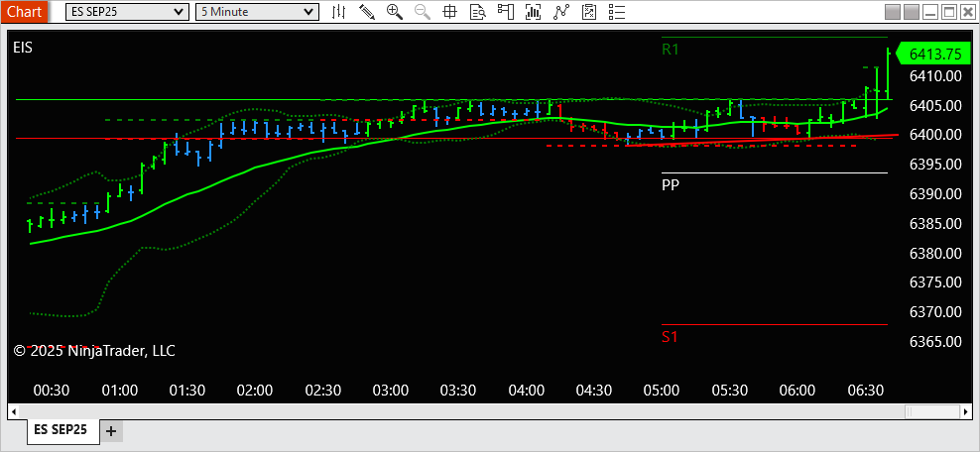
Task: Toggle the crosshair cursor icon
Action: click(x=449, y=11)
